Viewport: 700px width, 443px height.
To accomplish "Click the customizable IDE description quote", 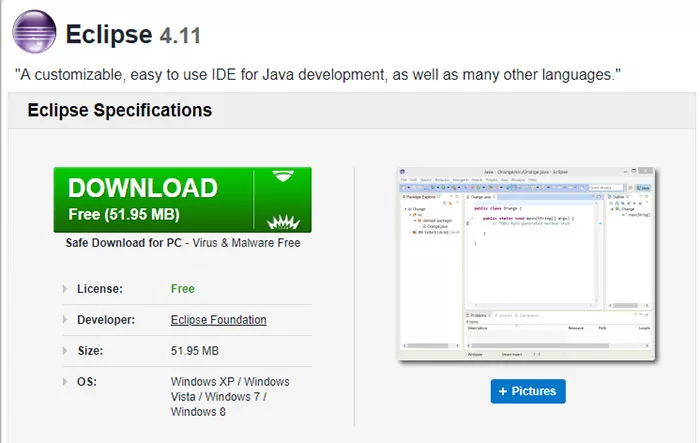I will [317, 75].
